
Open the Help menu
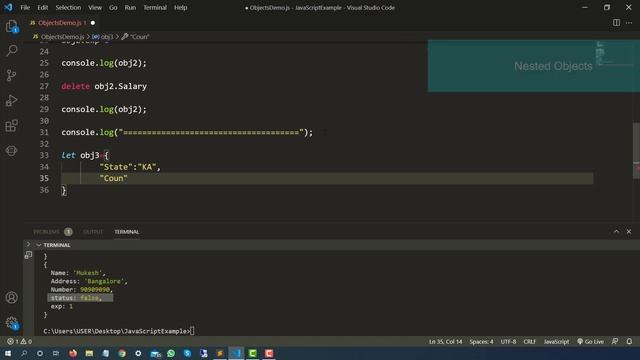pyautogui.click(x=180, y=7)
